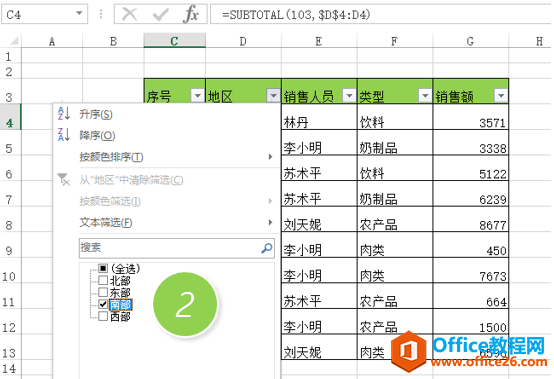Check the 北部 checkbox
This screenshot has height=379, width=554.
(x=103, y=280)
